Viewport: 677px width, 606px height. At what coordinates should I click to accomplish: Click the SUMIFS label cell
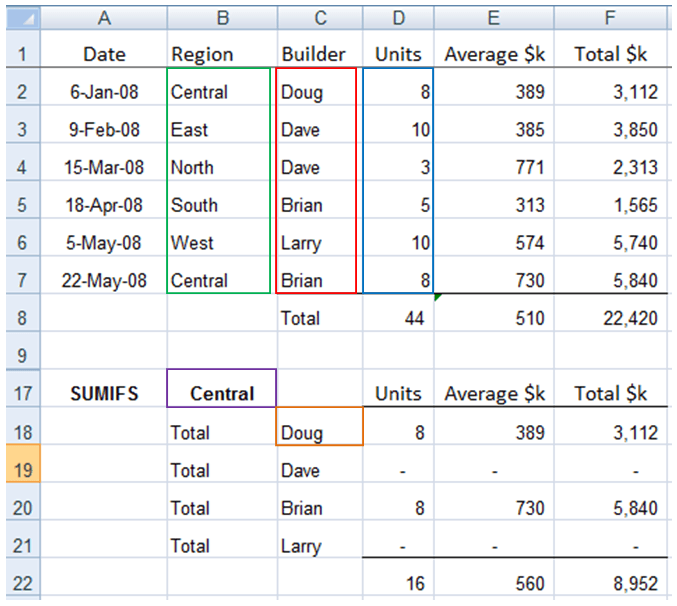(104, 388)
